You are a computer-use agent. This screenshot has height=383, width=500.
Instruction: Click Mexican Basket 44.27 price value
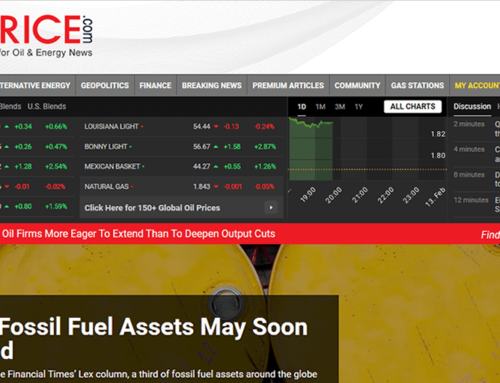202,166
